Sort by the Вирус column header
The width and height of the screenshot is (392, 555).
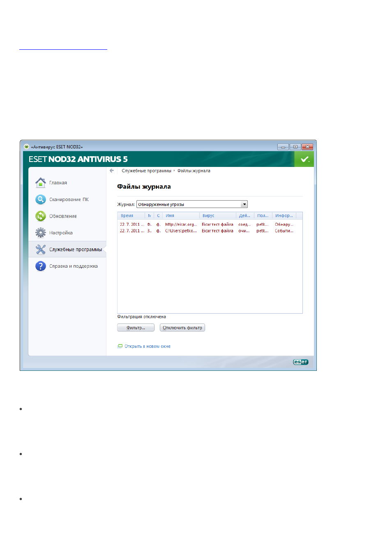click(x=218, y=215)
